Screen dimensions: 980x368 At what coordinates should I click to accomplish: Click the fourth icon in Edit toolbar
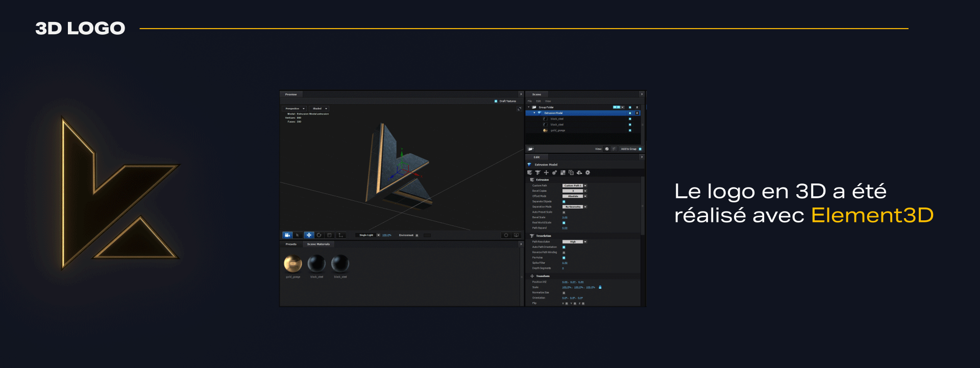(554, 173)
